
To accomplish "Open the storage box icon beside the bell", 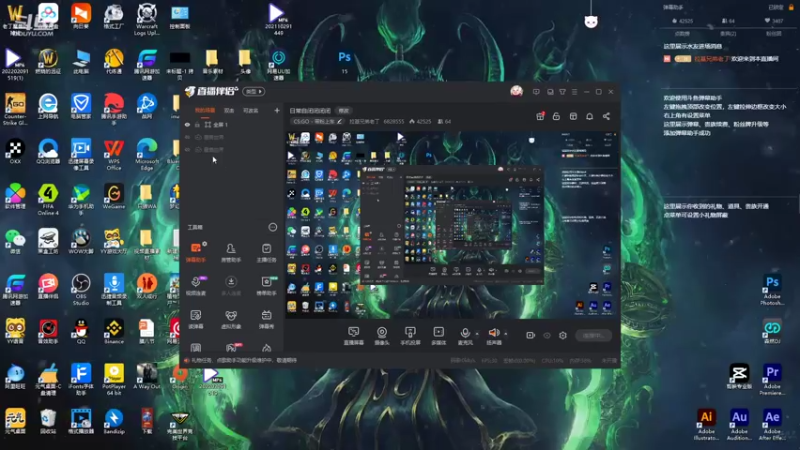I will (573, 116).
